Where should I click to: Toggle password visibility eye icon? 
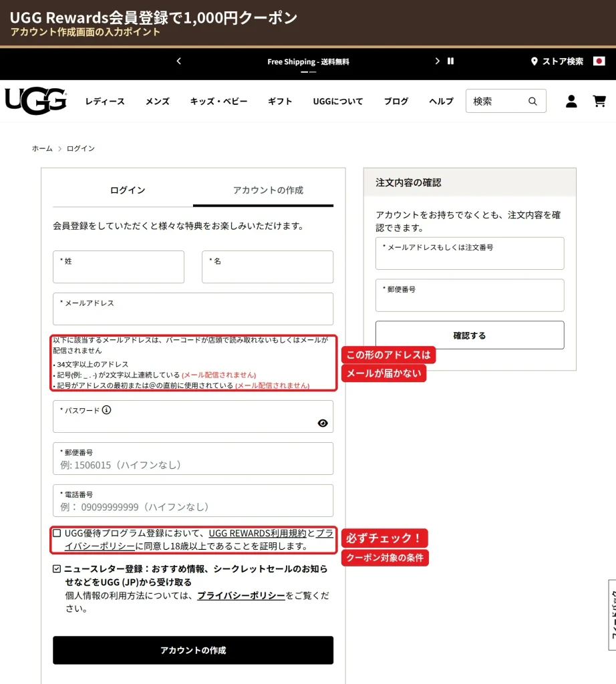pos(323,423)
